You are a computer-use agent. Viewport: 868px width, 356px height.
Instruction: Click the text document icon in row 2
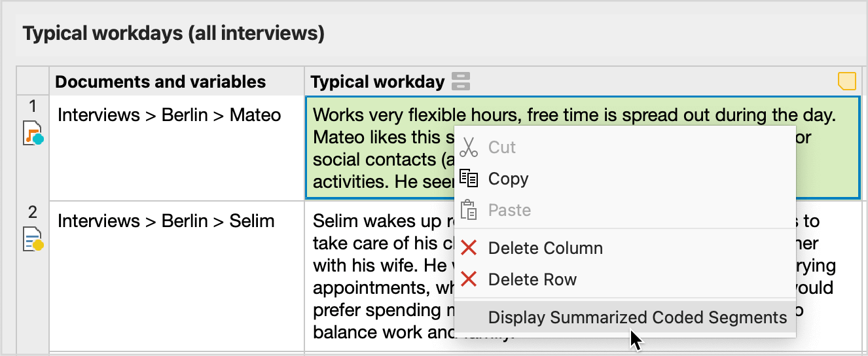33,239
